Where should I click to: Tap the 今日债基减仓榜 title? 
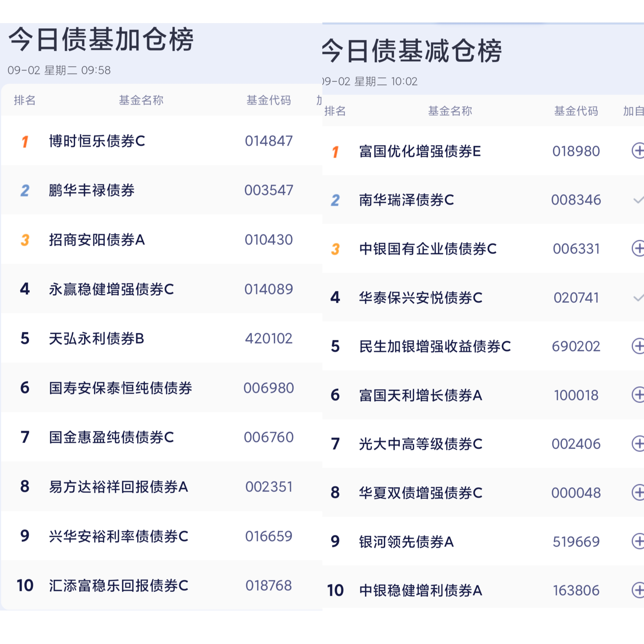(x=412, y=51)
